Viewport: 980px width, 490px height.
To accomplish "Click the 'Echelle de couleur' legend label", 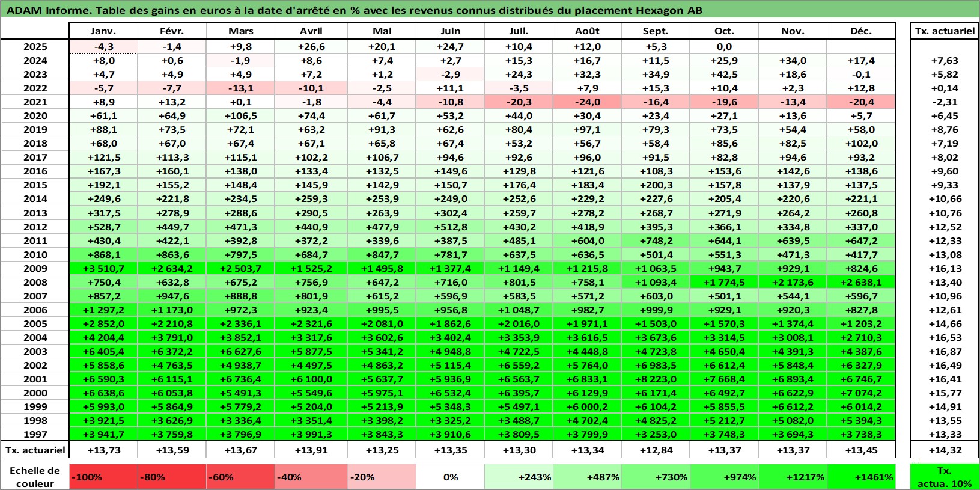I will [x=35, y=477].
